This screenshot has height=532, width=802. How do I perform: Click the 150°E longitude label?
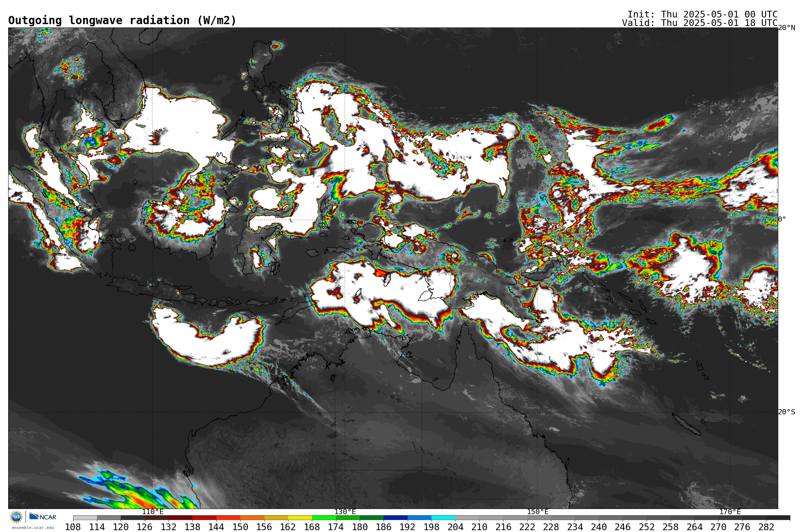(538, 512)
